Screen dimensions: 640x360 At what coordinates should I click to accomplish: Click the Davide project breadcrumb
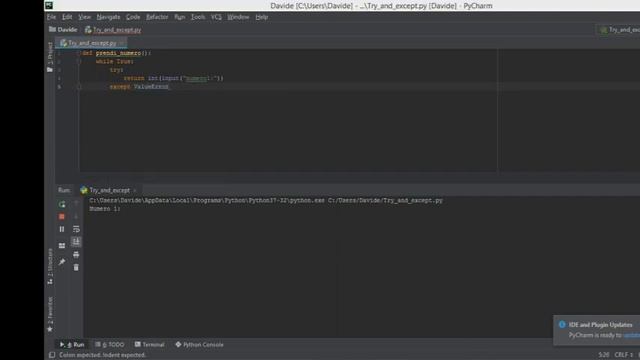pyautogui.click(x=63, y=30)
